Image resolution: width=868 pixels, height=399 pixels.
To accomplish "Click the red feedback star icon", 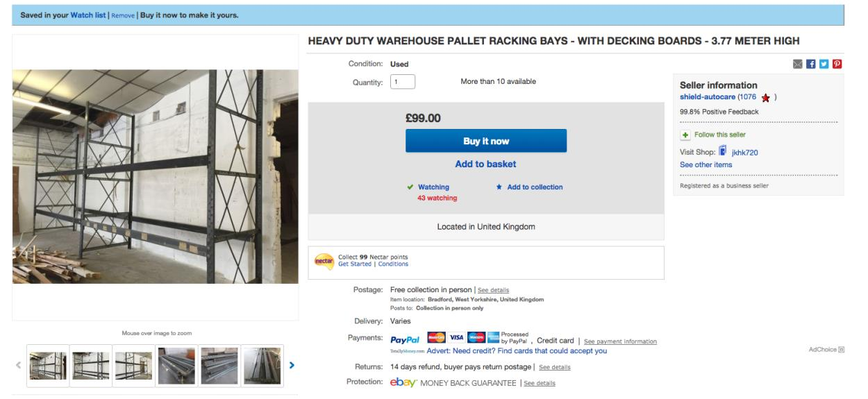I will click(766, 98).
